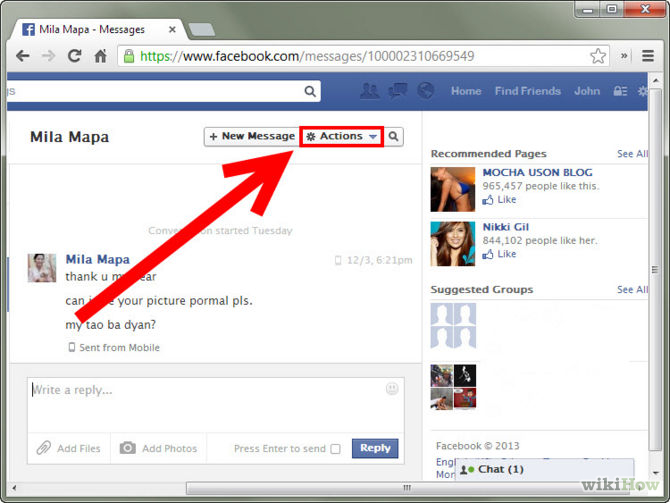Viewport: 670px width, 503px height.
Task: Click the Reply button
Action: click(x=375, y=448)
